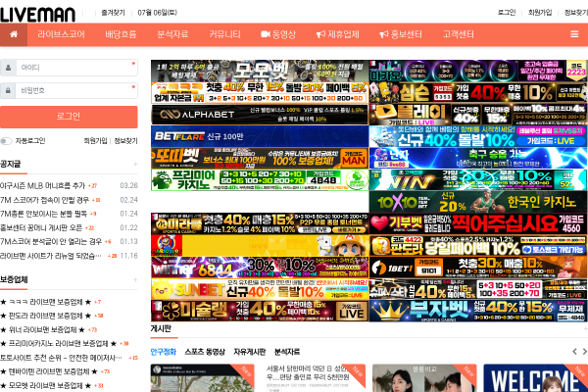
Task: Open 커뮤니티 menu
Action: point(224,34)
